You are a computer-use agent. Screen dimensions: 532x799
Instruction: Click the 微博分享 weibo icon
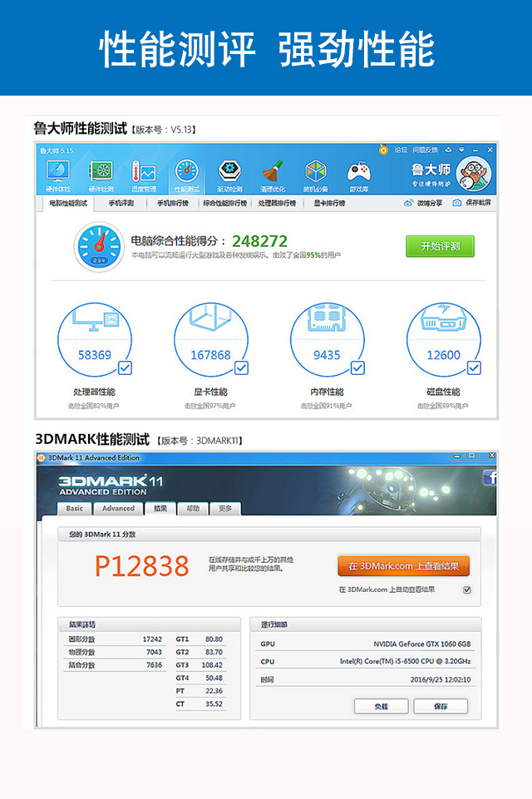tap(408, 203)
